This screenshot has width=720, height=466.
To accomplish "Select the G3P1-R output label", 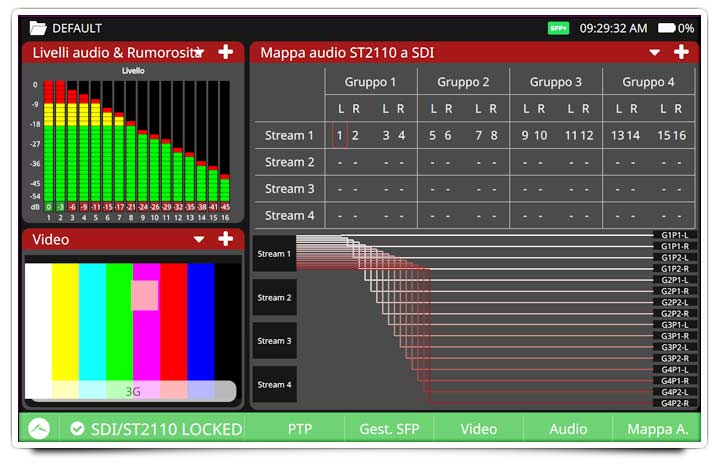I will (675, 336).
